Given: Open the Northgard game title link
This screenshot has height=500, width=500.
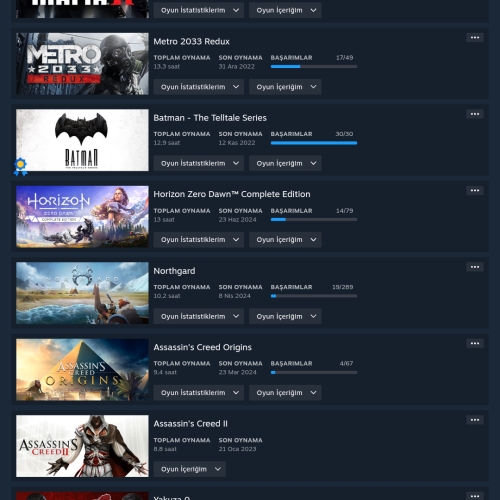Looking at the screenshot, I should point(174,271).
